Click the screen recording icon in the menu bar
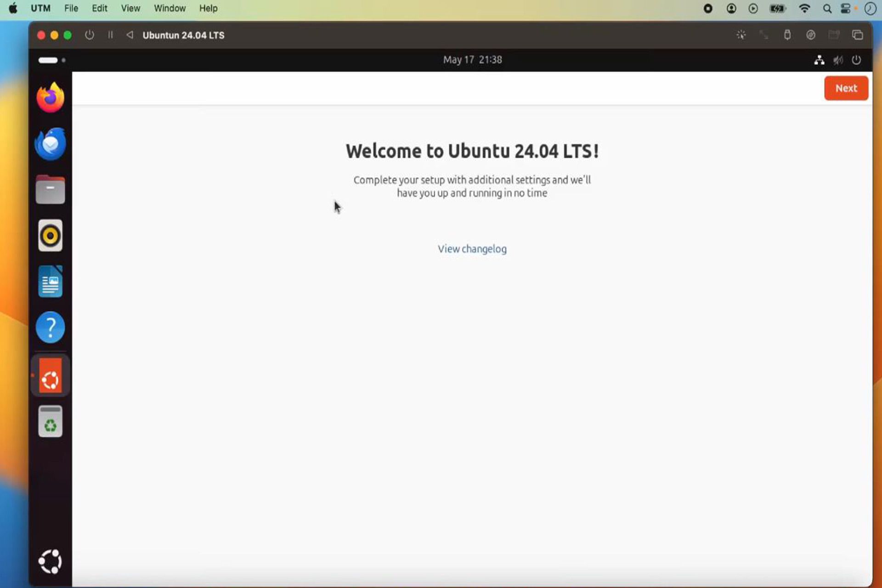The width and height of the screenshot is (882, 588). [x=708, y=9]
